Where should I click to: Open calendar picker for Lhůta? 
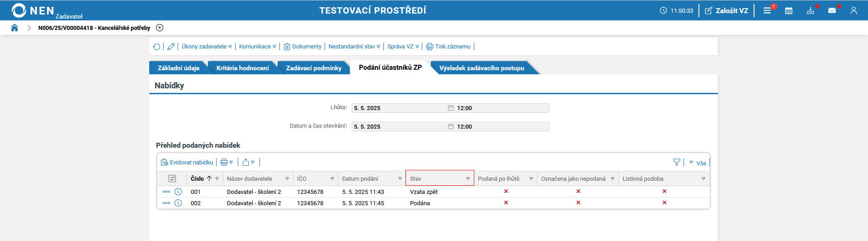[x=451, y=108]
